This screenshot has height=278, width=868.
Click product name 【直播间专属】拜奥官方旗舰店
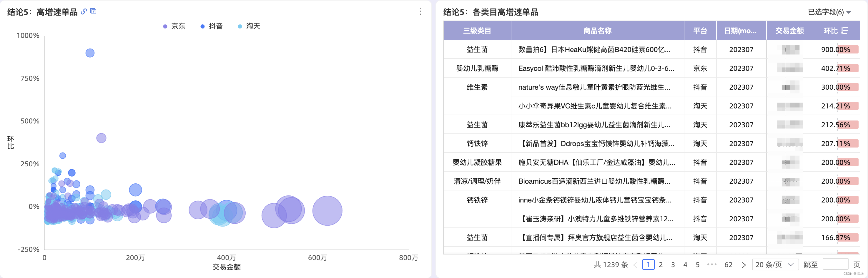point(596,238)
